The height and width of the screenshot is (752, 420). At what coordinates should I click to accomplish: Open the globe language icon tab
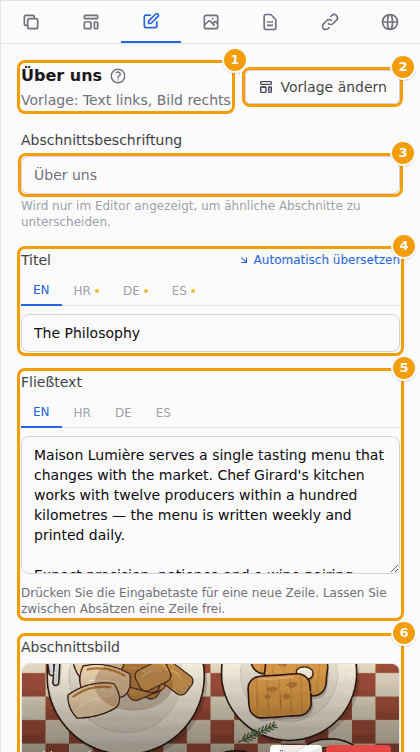pos(390,22)
